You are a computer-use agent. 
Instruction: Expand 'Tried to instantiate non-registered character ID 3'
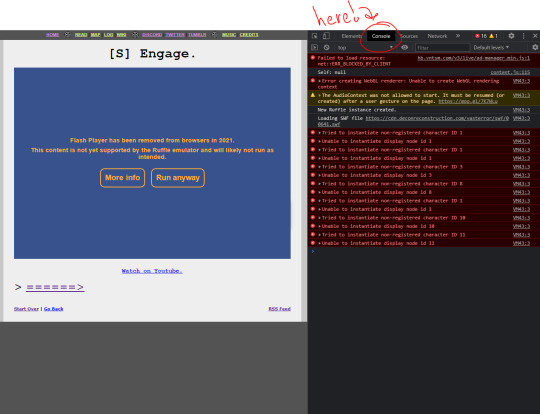(319, 167)
